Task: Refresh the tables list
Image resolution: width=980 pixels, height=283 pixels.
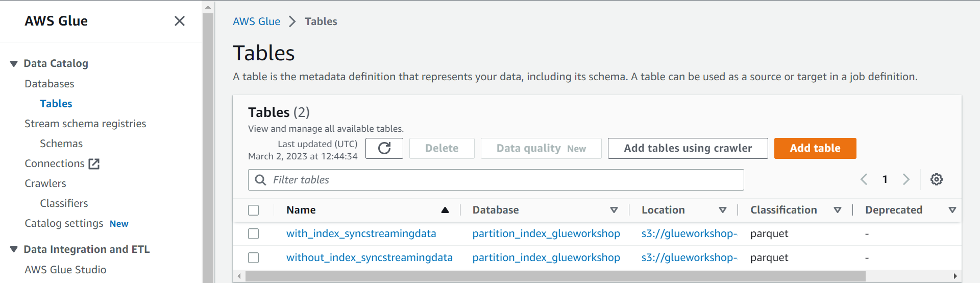Action: coord(384,148)
